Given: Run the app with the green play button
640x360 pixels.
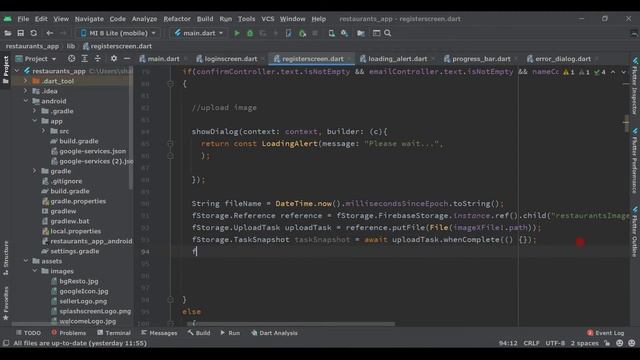Looking at the screenshot, I should click(237, 33).
